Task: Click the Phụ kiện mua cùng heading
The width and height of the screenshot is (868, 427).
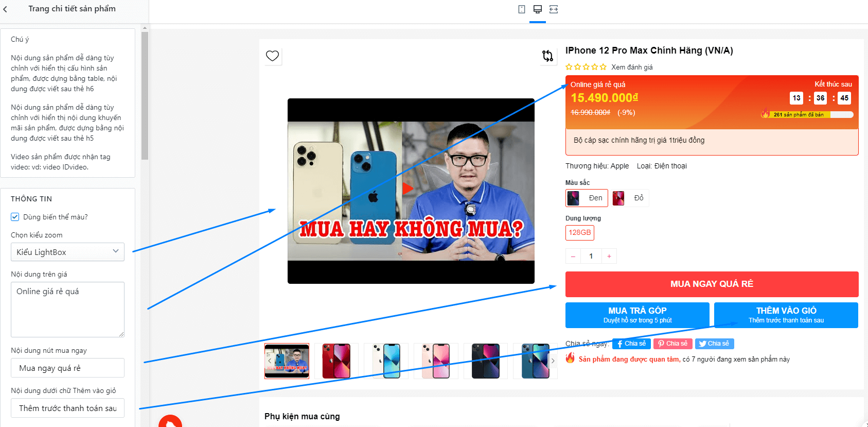Action: (302, 416)
